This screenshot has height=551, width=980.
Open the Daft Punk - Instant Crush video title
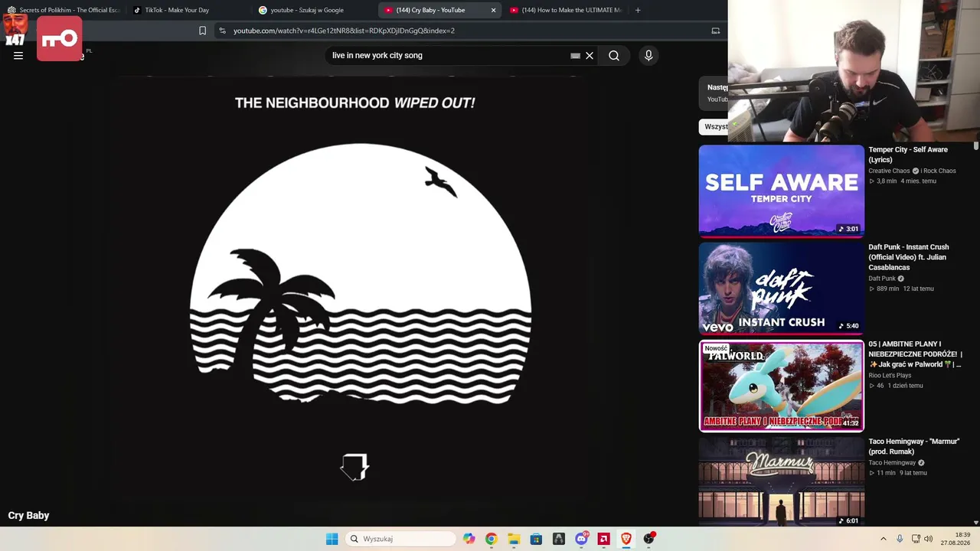click(x=909, y=257)
